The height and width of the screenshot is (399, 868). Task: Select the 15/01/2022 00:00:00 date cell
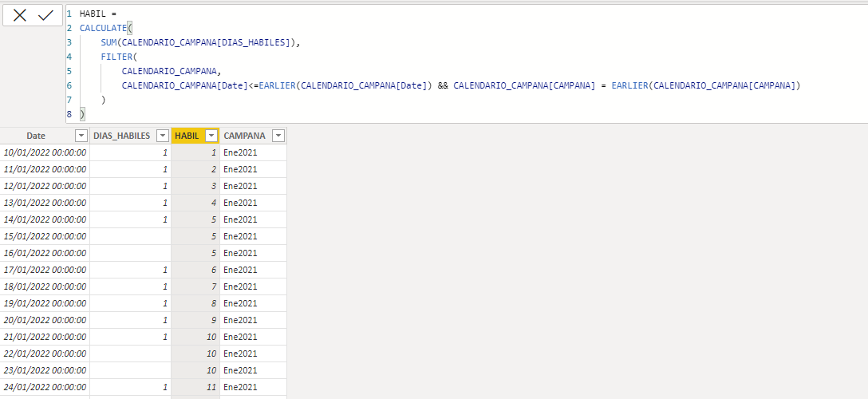(45, 236)
